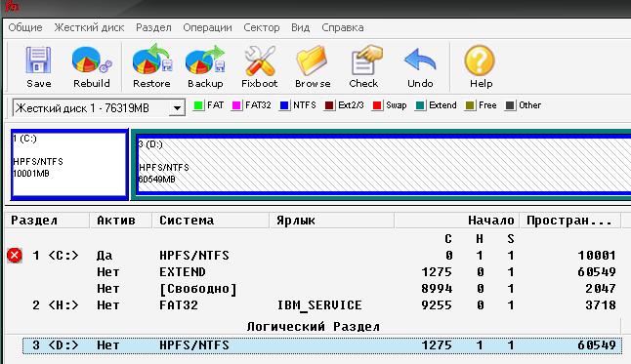Click the olive Free legend swatch
The width and height of the screenshot is (631, 364).
click(470, 105)
